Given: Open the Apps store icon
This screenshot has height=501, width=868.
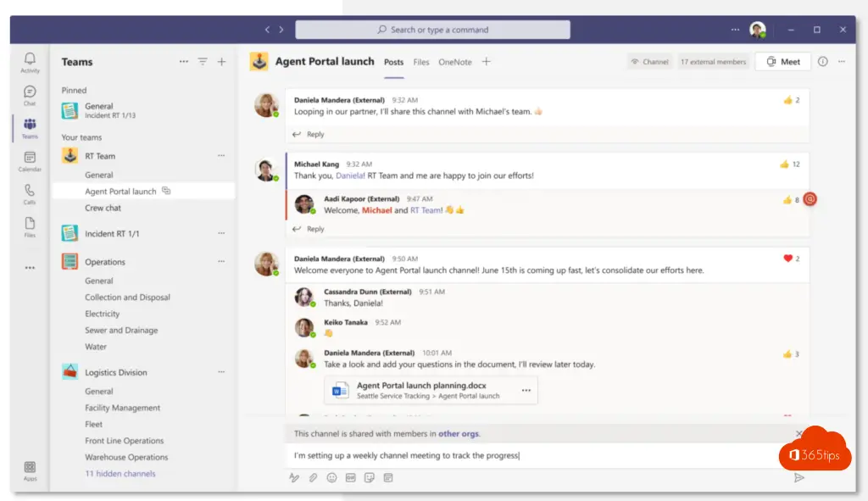Looking at the screenshot, I should point(30,471).
